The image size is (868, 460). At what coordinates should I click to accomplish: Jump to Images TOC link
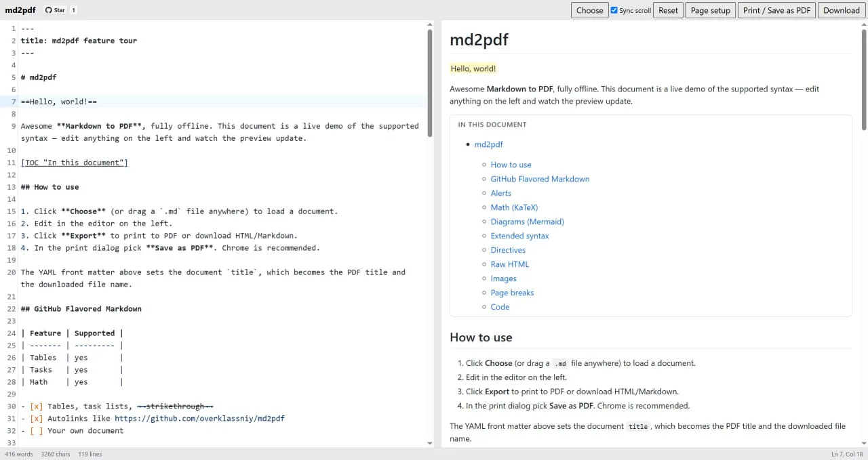[503, 278]
